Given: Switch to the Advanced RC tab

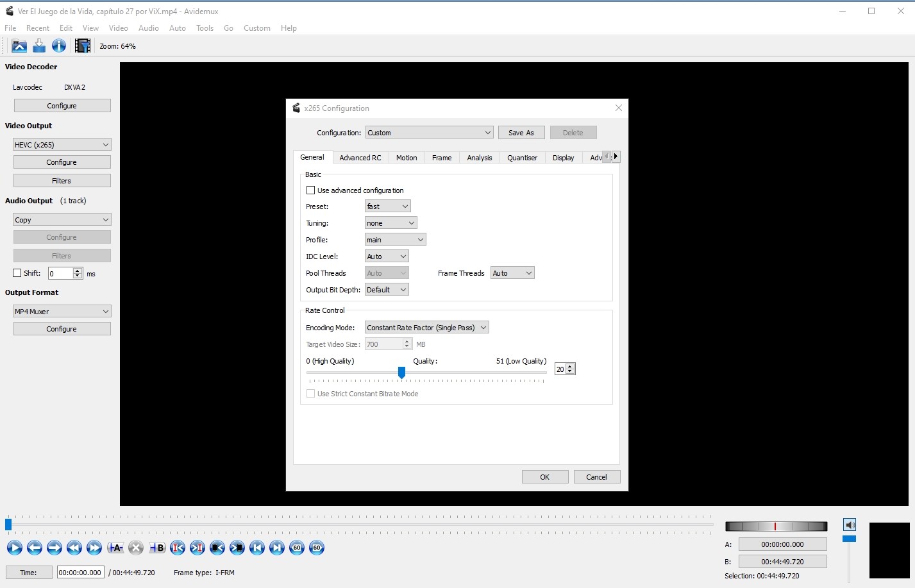Looking at the screenshot, I should pyautogui.click(x=360, y=158).
